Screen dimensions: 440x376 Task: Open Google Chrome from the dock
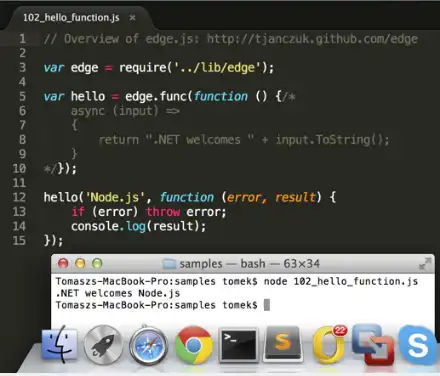tap(194, 345)
